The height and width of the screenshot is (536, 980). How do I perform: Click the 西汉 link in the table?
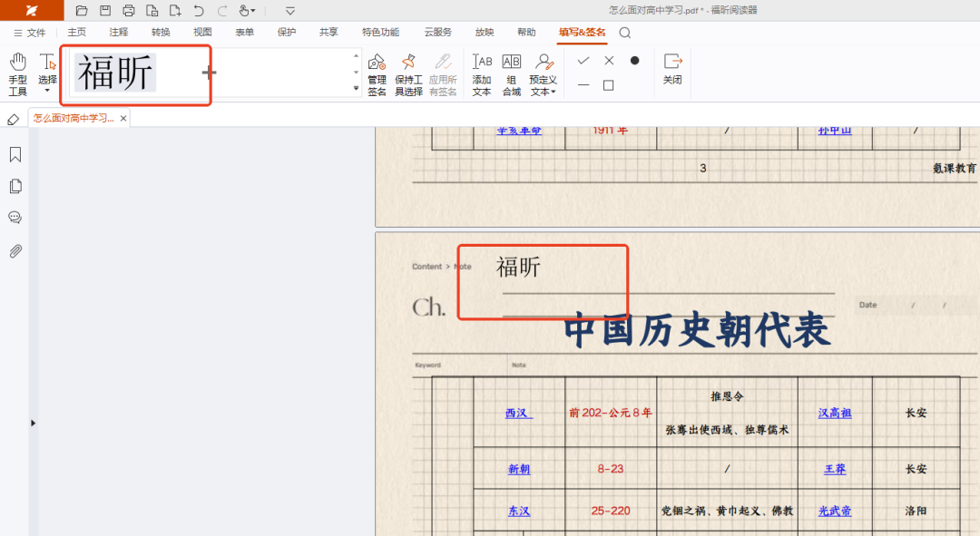517,412
